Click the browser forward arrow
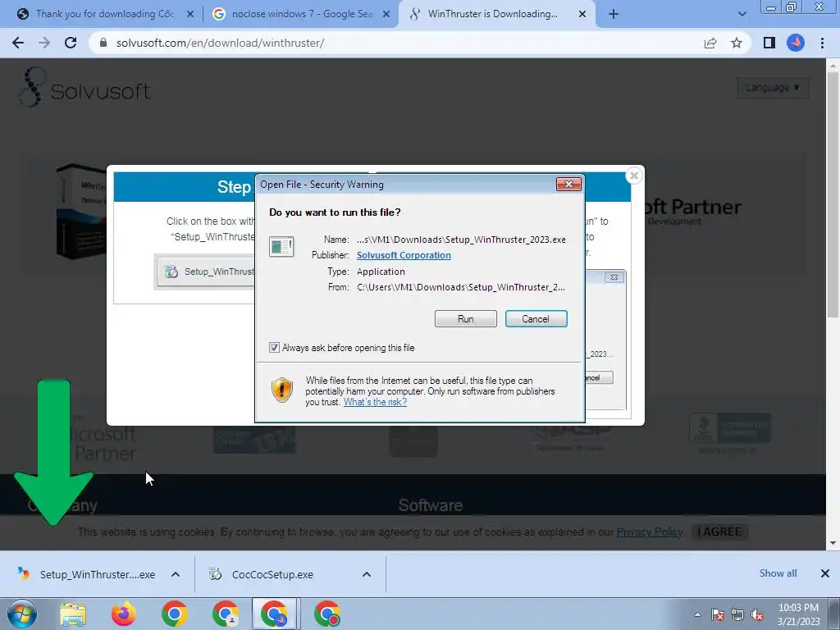Viewport: 840px width, 630px height. 44,43
